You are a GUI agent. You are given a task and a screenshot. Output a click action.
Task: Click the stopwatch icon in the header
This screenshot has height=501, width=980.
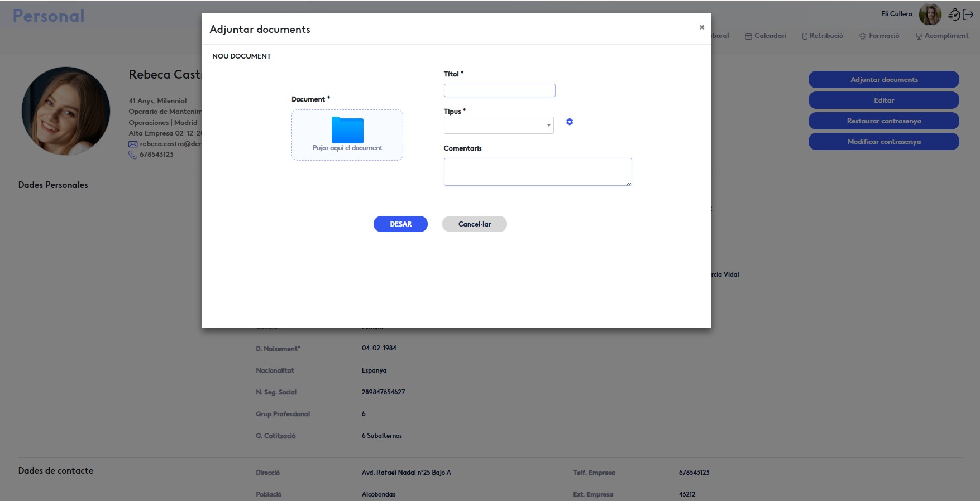click(954, 15)
